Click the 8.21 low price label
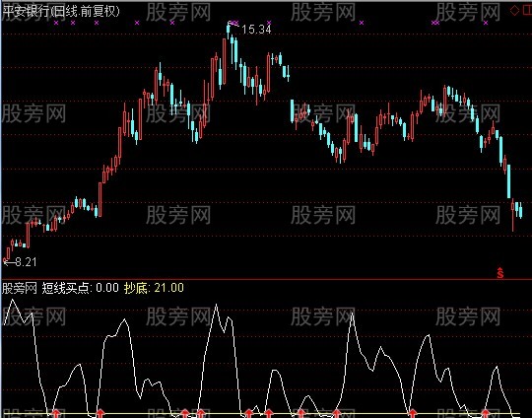The height and width of the screenshot is (418, 532). coord(26,262)
